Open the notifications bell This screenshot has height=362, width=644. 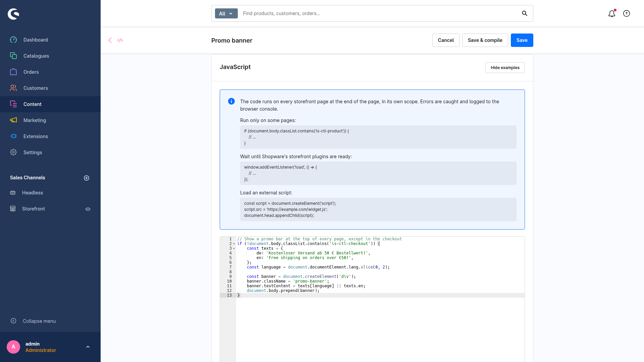[612, 13]
